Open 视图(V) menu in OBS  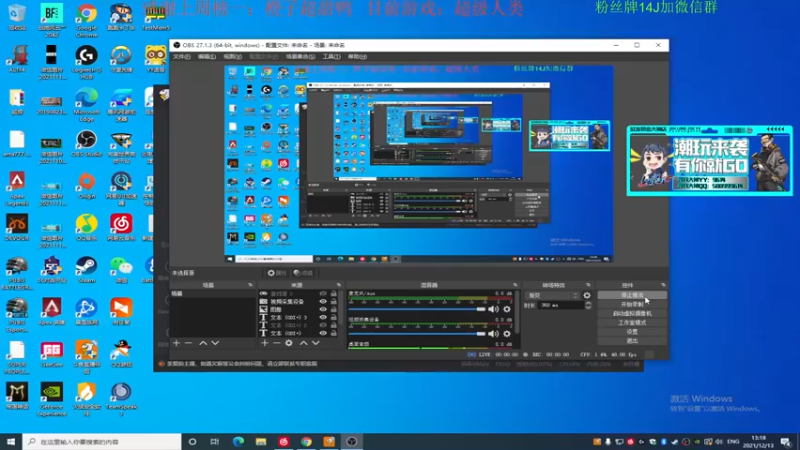[232, 56]
